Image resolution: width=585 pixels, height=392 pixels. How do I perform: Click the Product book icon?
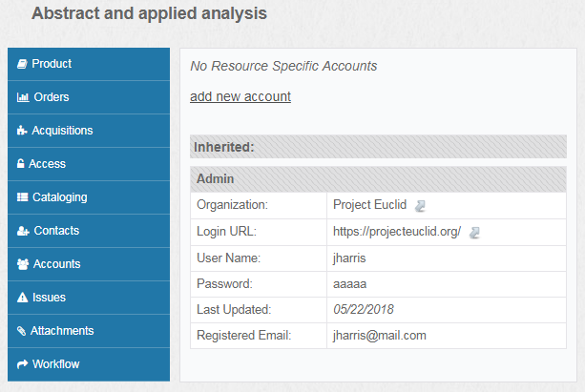coord(22,64)
